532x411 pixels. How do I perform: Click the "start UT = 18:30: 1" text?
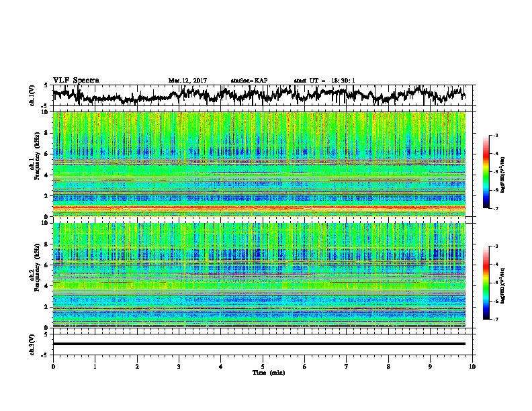tap(324, 81)
